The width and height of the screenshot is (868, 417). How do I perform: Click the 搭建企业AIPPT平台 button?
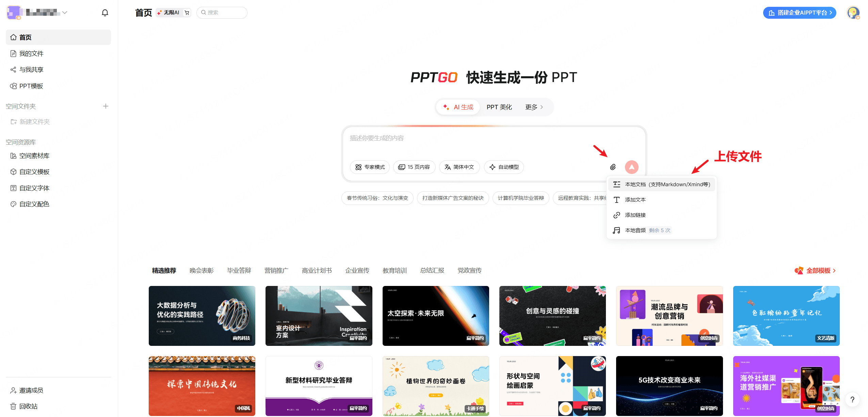tap(799, 13)
